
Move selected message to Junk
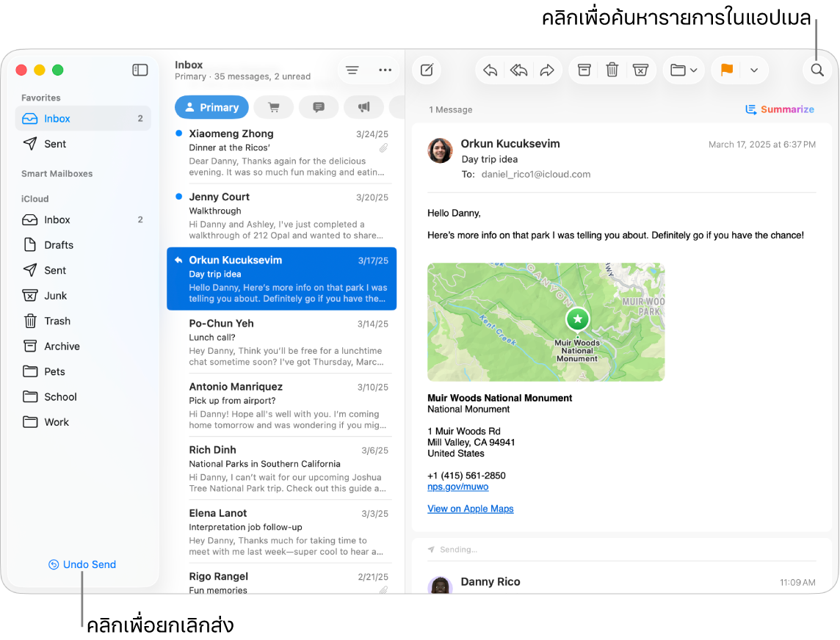640,70
